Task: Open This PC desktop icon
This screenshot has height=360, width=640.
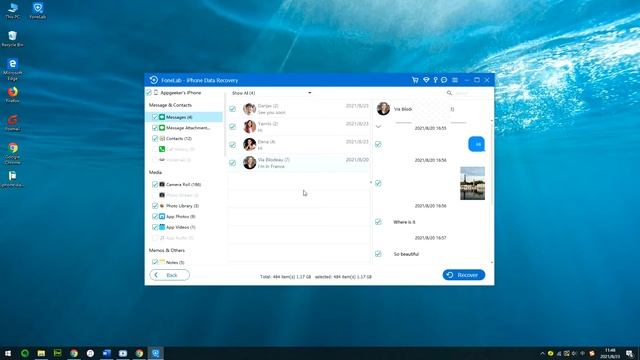Action: point(13,11)
